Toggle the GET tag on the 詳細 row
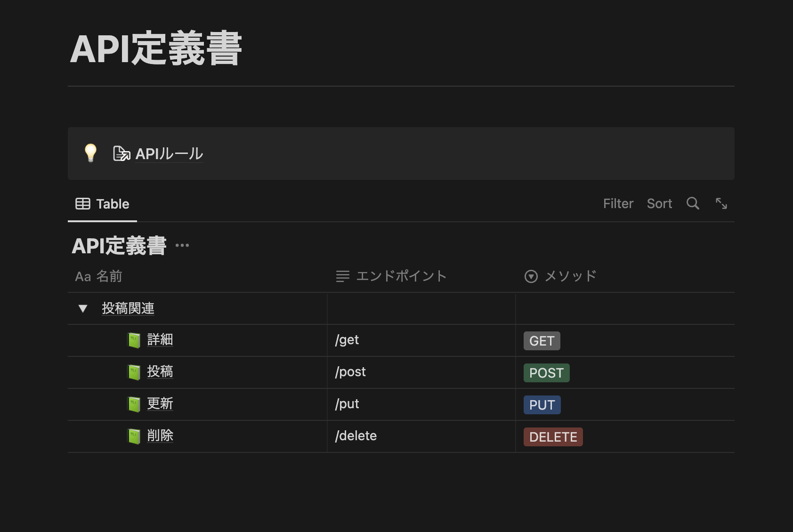 point(542,340)
